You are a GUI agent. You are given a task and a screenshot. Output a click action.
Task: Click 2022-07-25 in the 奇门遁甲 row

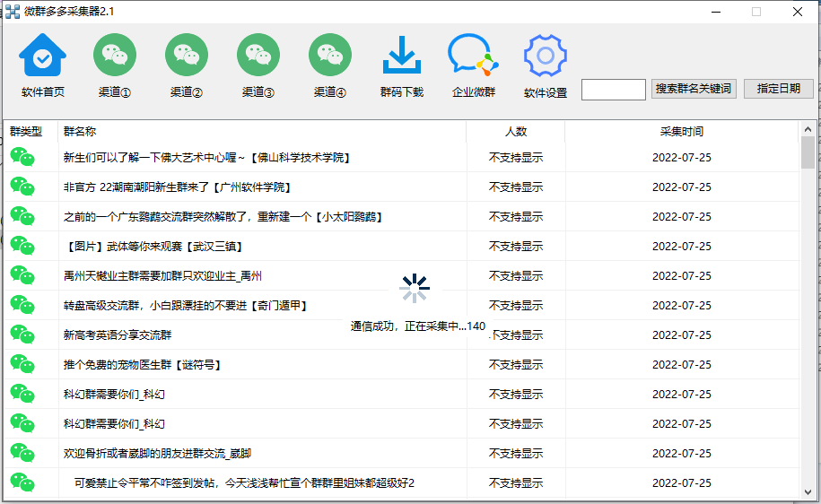click(682, 305)
